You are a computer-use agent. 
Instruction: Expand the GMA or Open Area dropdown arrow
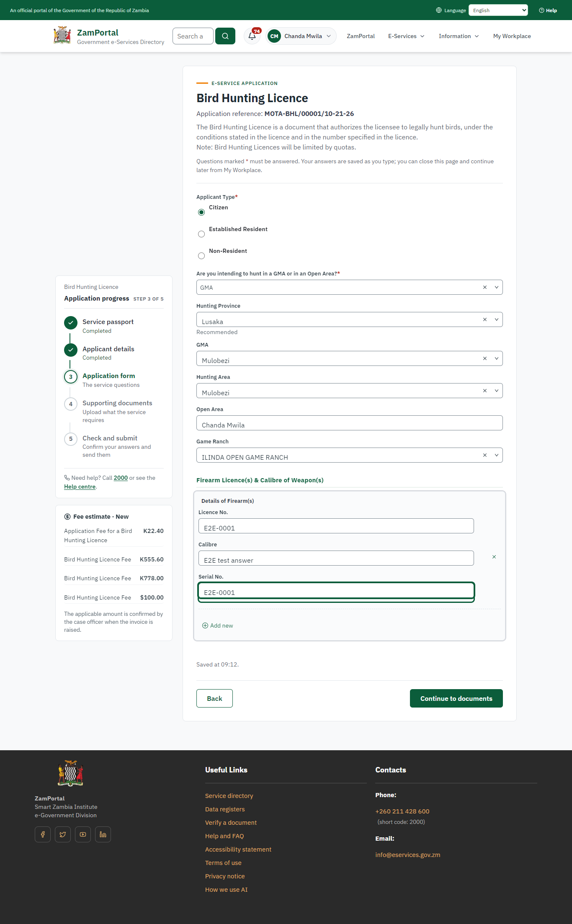497,287
